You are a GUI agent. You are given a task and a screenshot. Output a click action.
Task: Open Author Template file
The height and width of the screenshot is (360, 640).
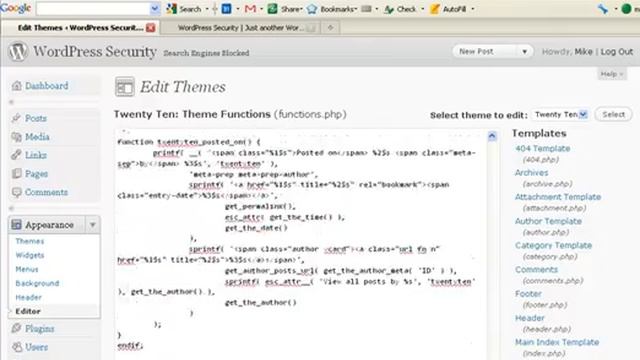pyautogui.click(x=548, y=221)
